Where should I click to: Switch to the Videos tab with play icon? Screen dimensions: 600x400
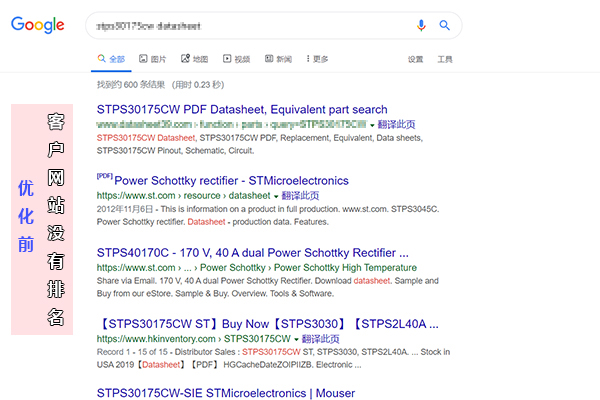coord(236,59)
